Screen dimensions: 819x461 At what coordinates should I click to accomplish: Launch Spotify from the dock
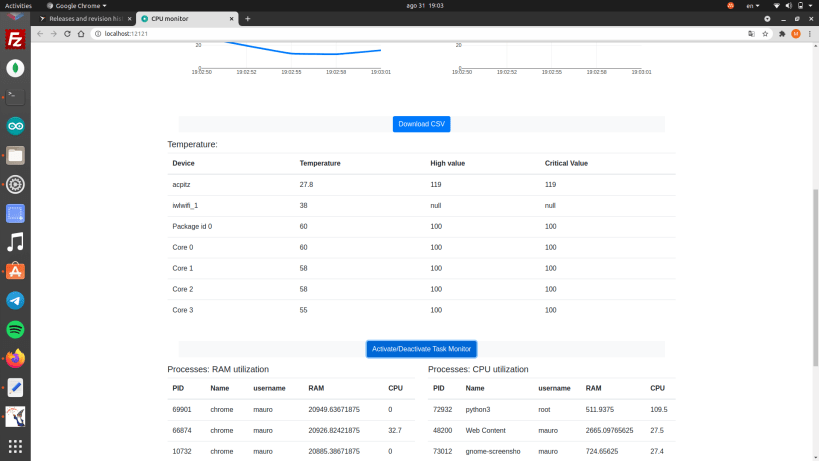pos(15,329)
